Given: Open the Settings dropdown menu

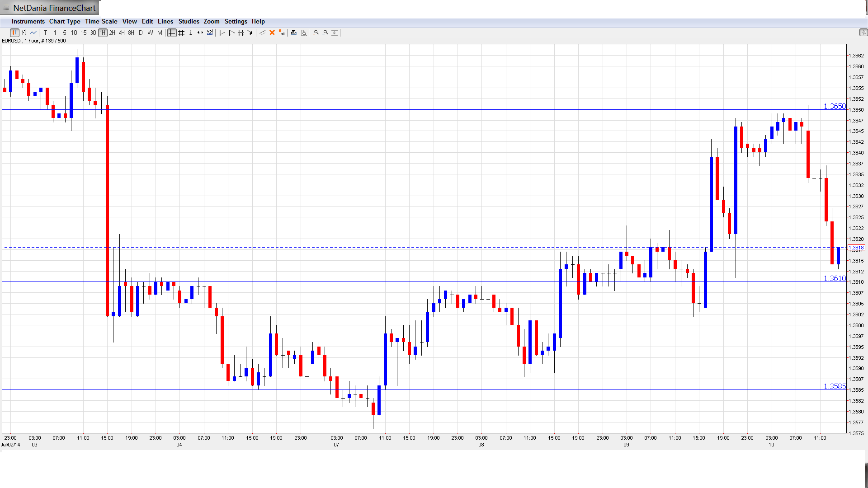Looking at the screenshot, I should [236, 21].
